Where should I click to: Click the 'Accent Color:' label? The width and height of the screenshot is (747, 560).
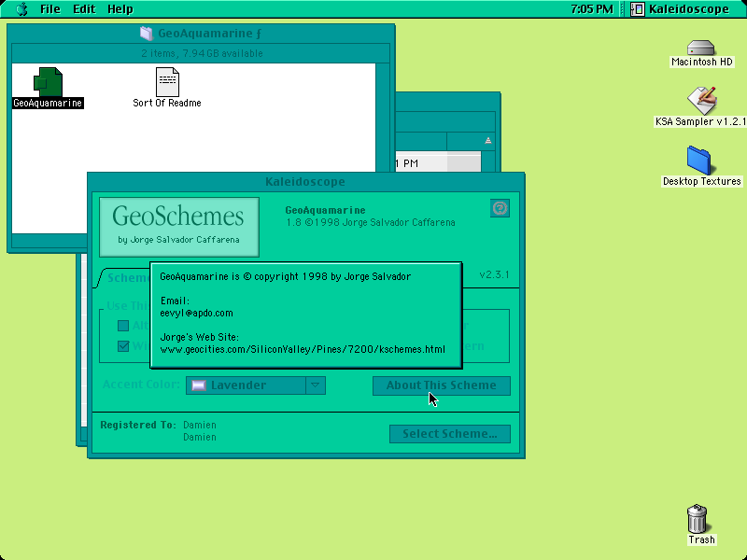[141, 385]
